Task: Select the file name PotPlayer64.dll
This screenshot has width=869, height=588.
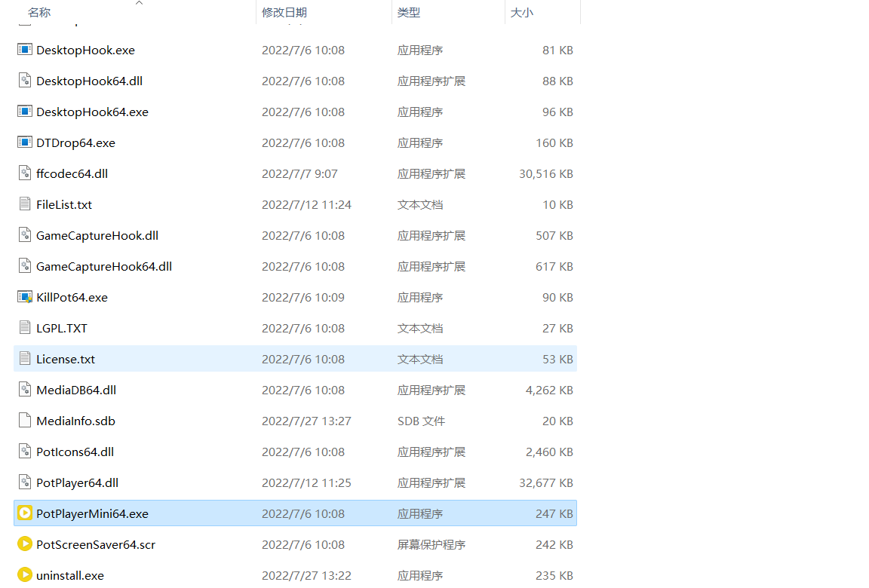Action: (78, 482)
